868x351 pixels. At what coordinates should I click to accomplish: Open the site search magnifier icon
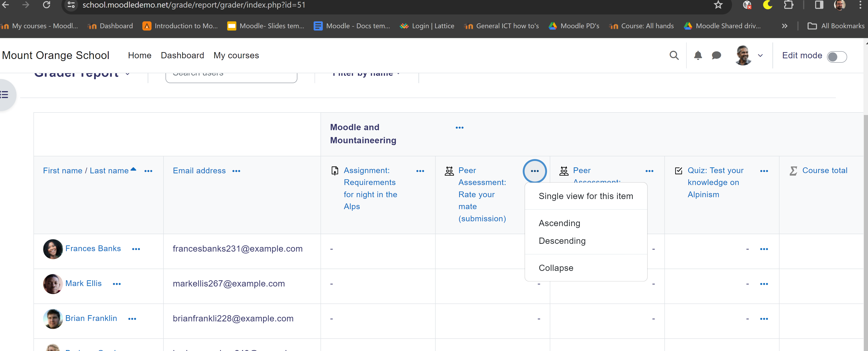[674, 55]
